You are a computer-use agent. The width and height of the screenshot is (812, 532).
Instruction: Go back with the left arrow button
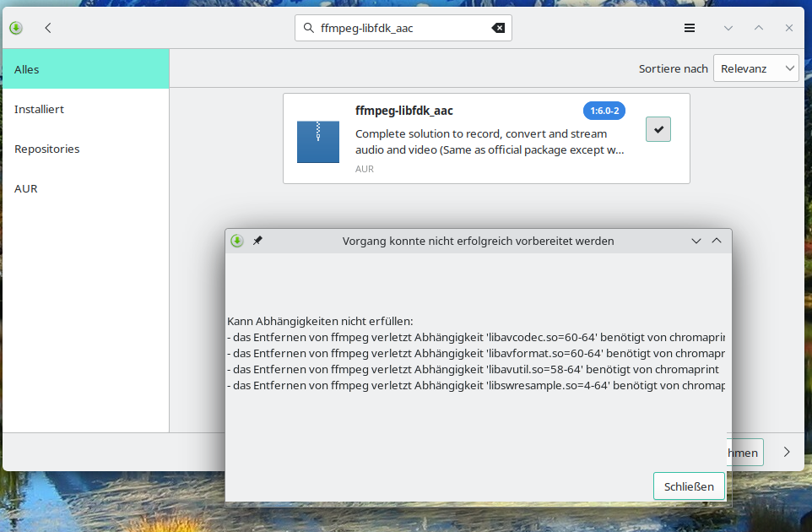click(x=48, y=28)
